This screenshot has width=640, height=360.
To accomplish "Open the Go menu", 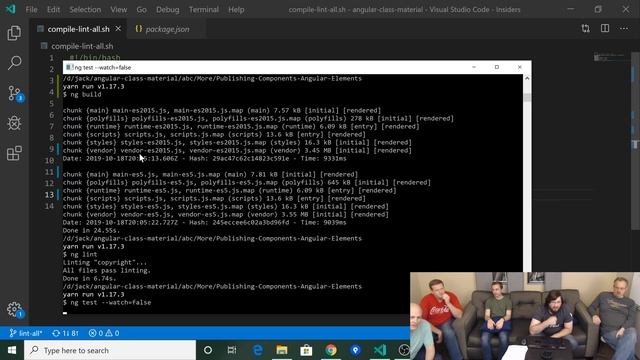I will click(141, 9).
